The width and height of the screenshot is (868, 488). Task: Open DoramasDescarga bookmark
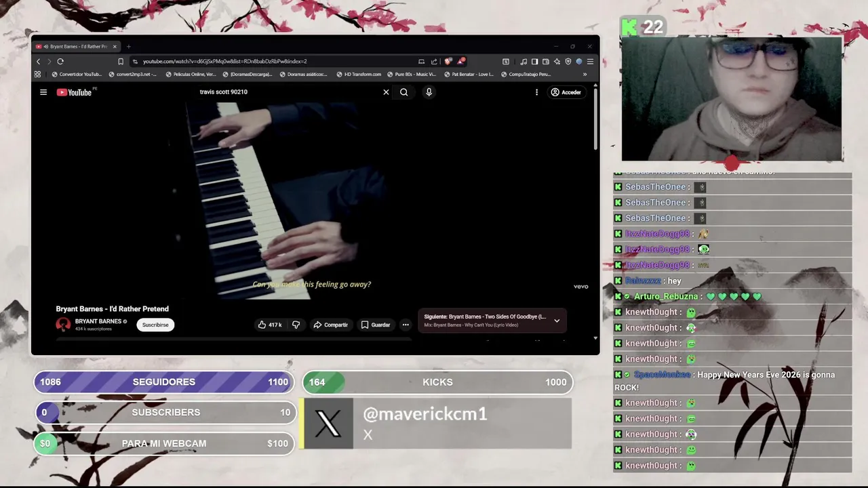click(248, 75)
